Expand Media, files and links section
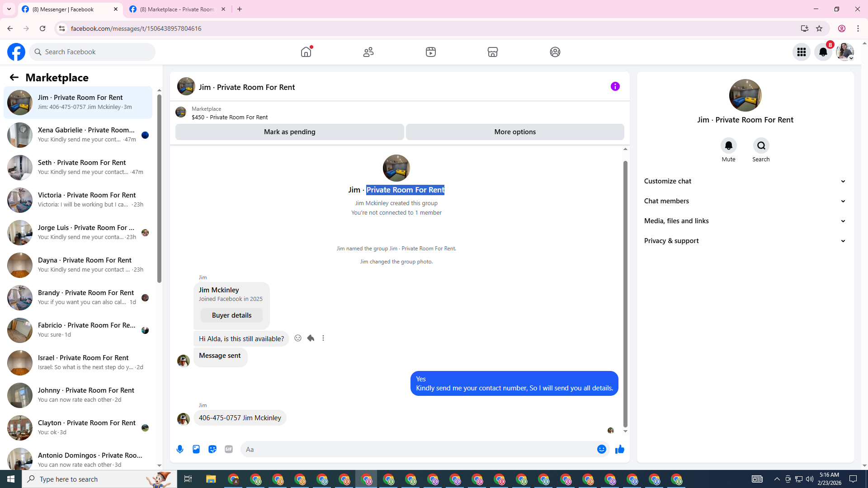The height and width of the screenshot is (488, 868). pos(745,221)
